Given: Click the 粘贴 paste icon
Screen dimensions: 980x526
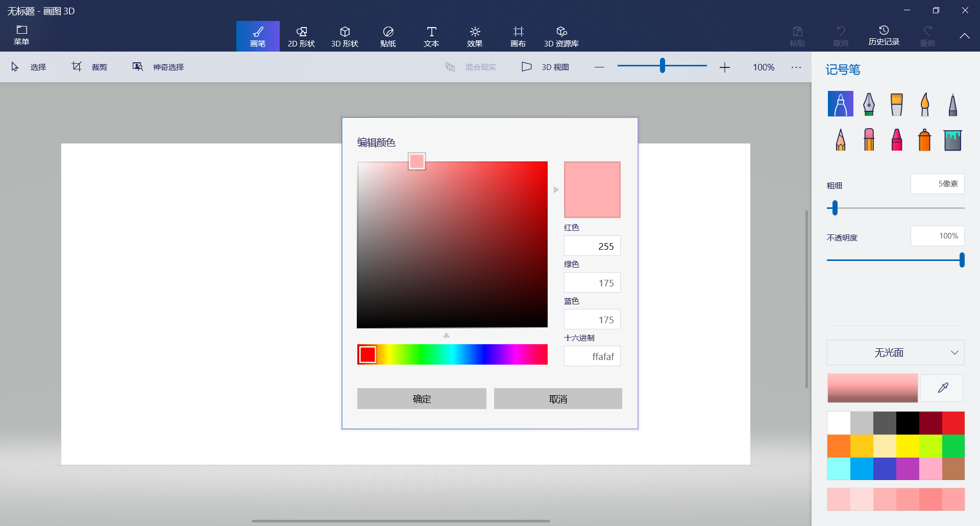Looking at the screenshot, I should click(x=797, y=36).
